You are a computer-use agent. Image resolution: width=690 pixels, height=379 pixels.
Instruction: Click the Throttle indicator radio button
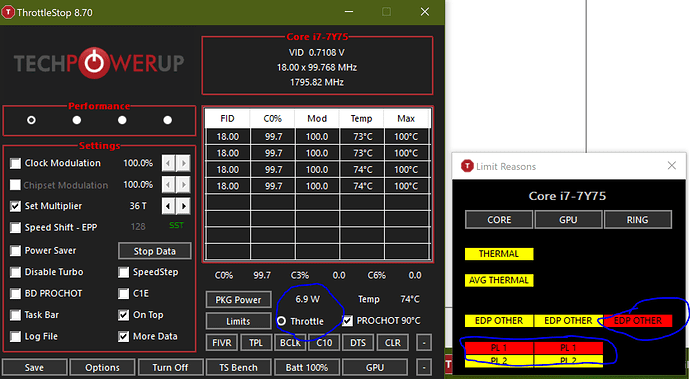pos(282,321)
